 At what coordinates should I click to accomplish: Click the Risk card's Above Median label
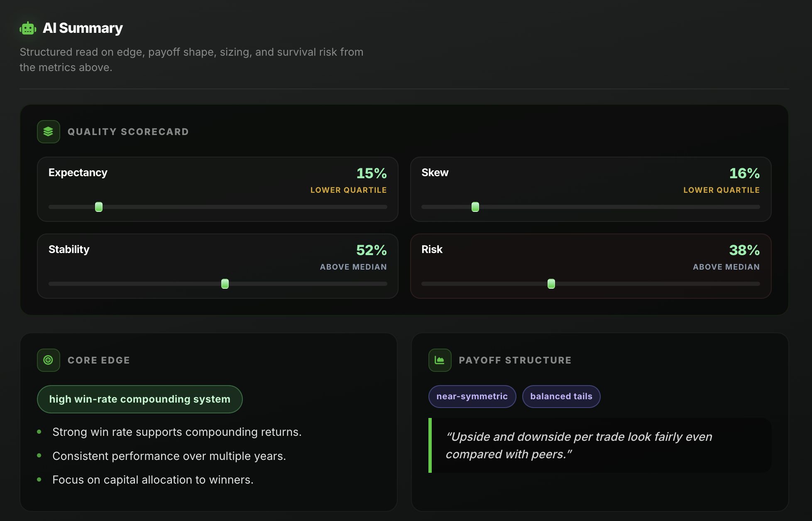726,267
